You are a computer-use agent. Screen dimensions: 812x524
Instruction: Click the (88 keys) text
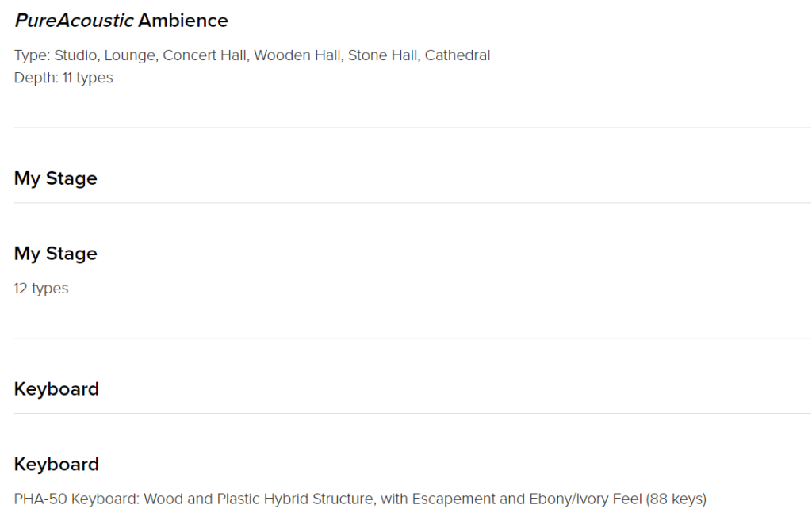(676, 499)
